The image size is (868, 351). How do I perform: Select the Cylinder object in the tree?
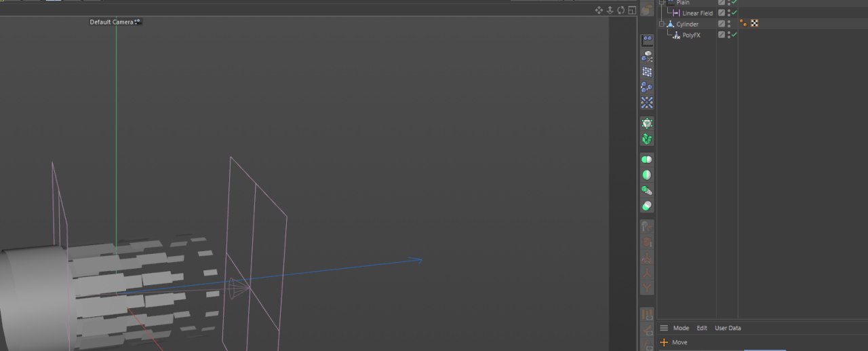pos(687,24)
